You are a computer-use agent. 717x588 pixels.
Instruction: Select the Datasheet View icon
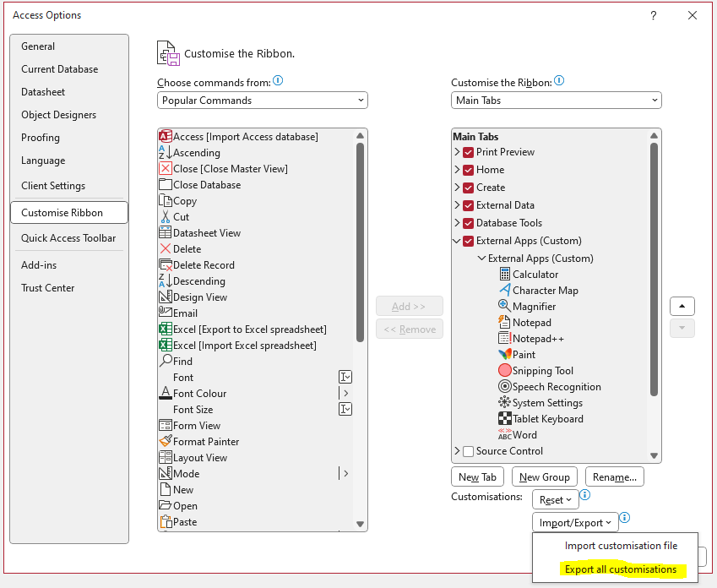pyautogui.click(x=165, y=232)
